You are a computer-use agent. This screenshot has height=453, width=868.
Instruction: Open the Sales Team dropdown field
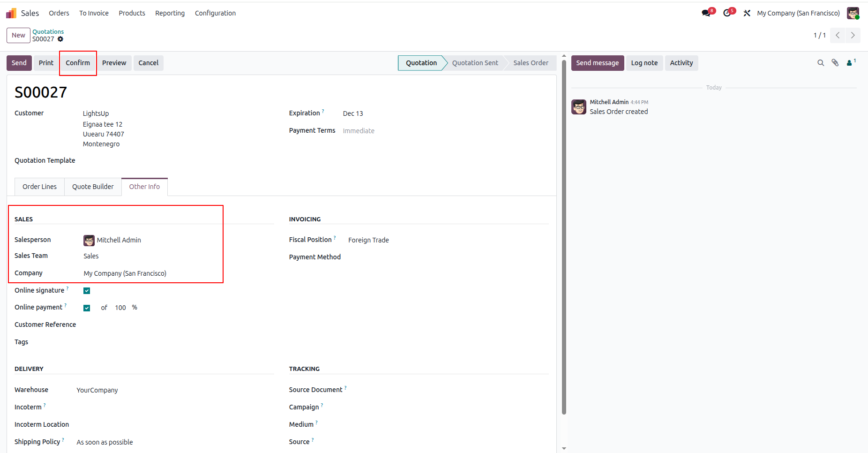click(178, 256)
